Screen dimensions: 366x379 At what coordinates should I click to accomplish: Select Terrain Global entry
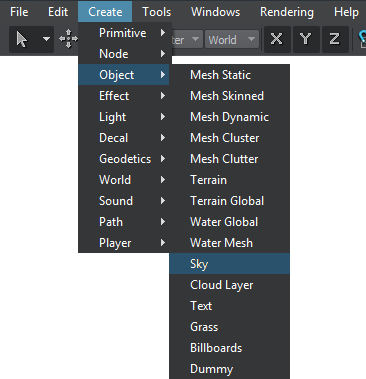229,201
